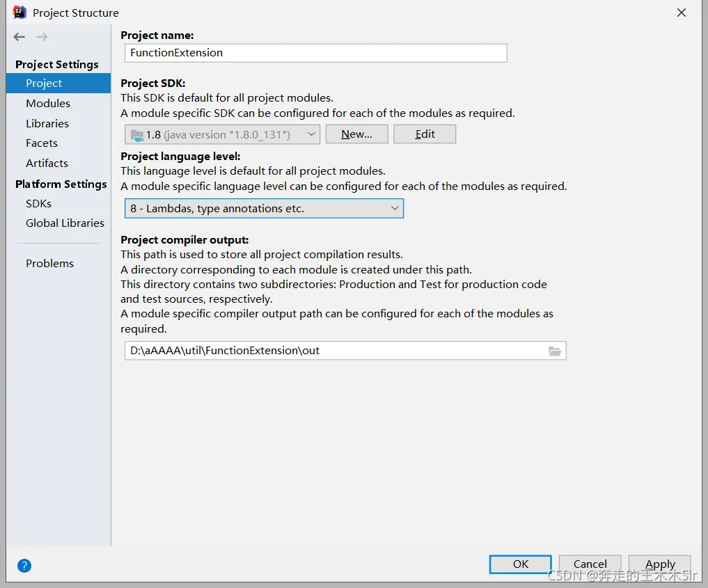This screenshot has width=708, height=588.
Task: Expand the Project SDK 1.8 dropdown
Action: click(x=222, y=134)
